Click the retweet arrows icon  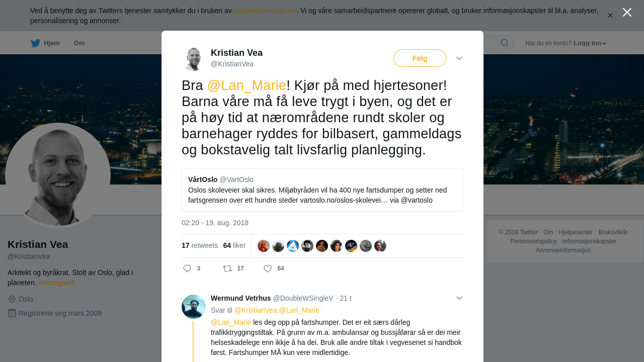[x=227, y=268]
